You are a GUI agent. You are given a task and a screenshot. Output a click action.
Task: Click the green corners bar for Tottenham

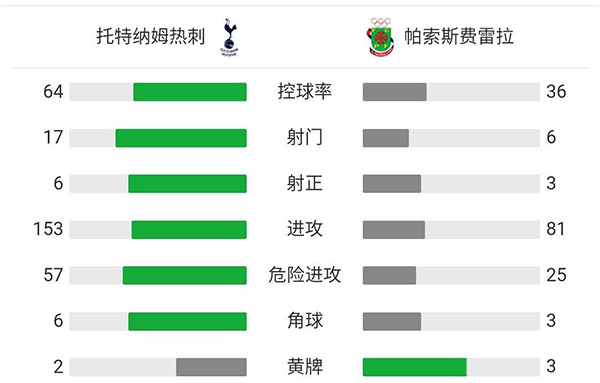click(188, 321)
